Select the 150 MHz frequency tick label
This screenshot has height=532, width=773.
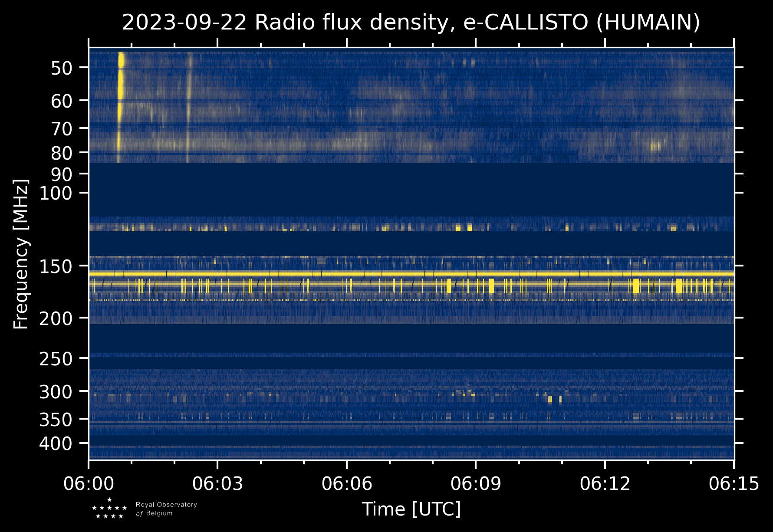pos(61,267)
